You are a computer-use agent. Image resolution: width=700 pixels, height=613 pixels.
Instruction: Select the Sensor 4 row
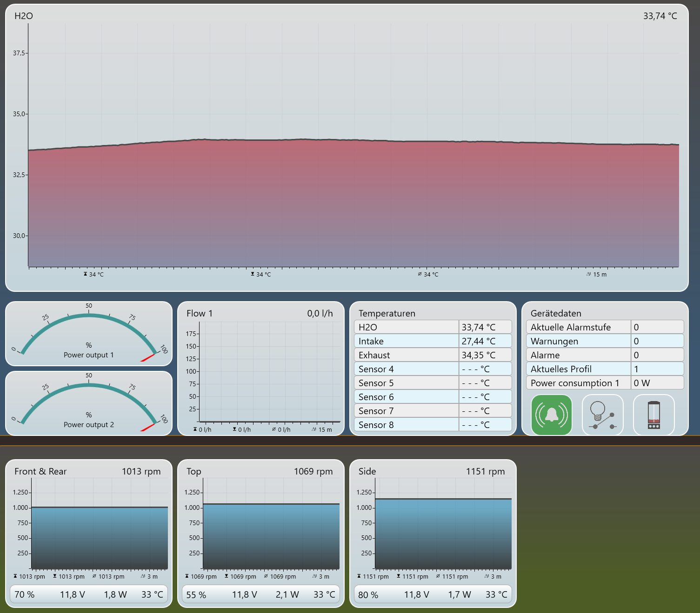pyautogui.click(x=433, y=369)
